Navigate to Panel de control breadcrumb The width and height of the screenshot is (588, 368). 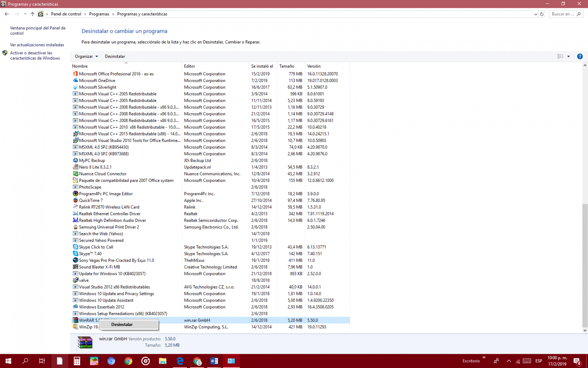coord(66,14)
